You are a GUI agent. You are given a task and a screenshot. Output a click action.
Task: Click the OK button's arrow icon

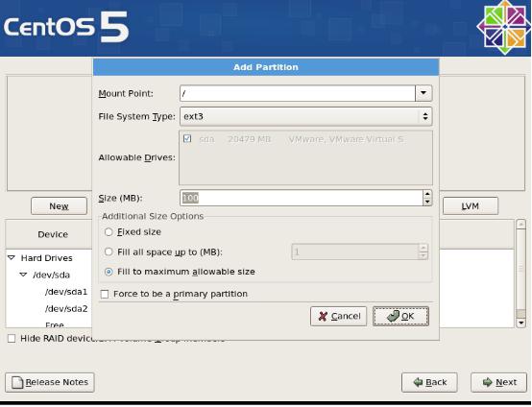(x=393, y=316)
